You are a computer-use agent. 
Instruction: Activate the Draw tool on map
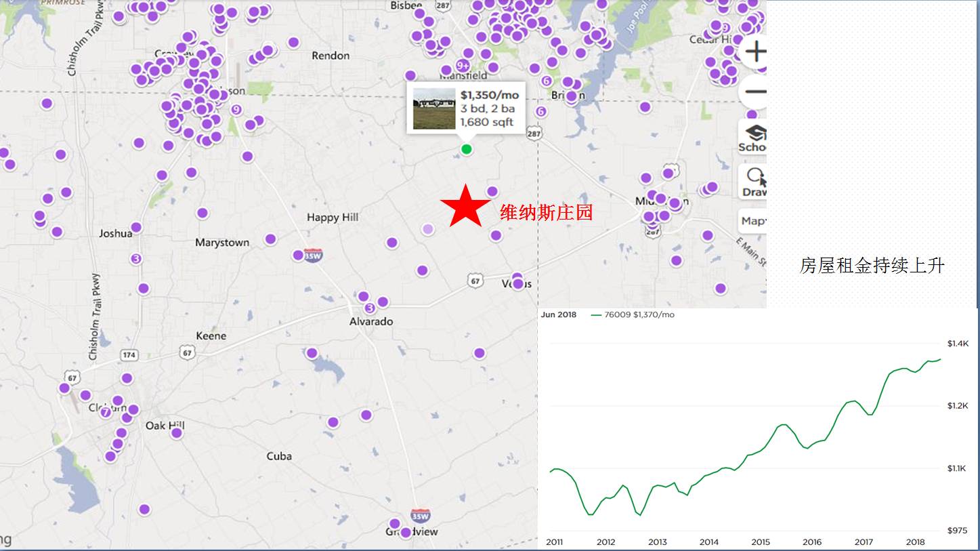point(754,182)
